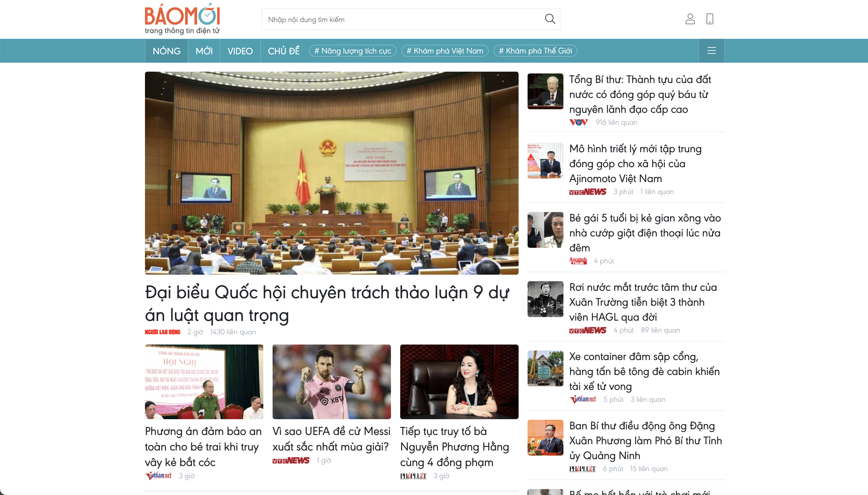Image resolution: width=868 pixels, height=495 pixels.
Task: Open the VIDEO tab
Action: (240, 51)
